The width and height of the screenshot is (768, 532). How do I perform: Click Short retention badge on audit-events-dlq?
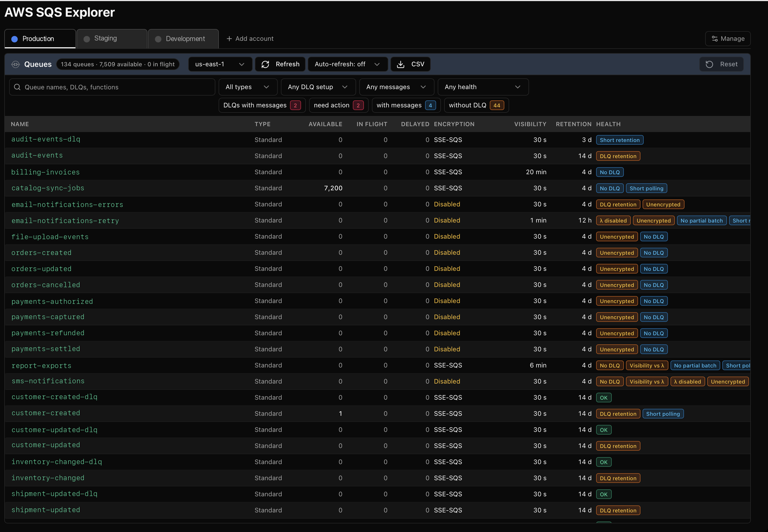pos(620,140)
